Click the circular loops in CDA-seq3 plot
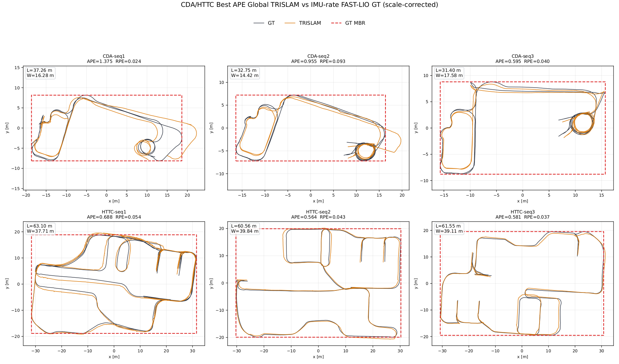 point(582,123)
